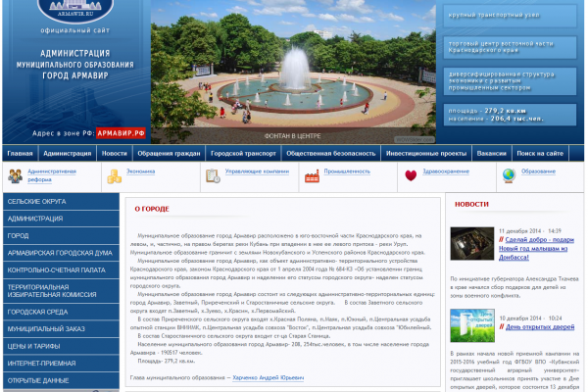Select АДМИНИСТРАЦИЯ in left sidebar
The image size is (588, 392).
61,219
